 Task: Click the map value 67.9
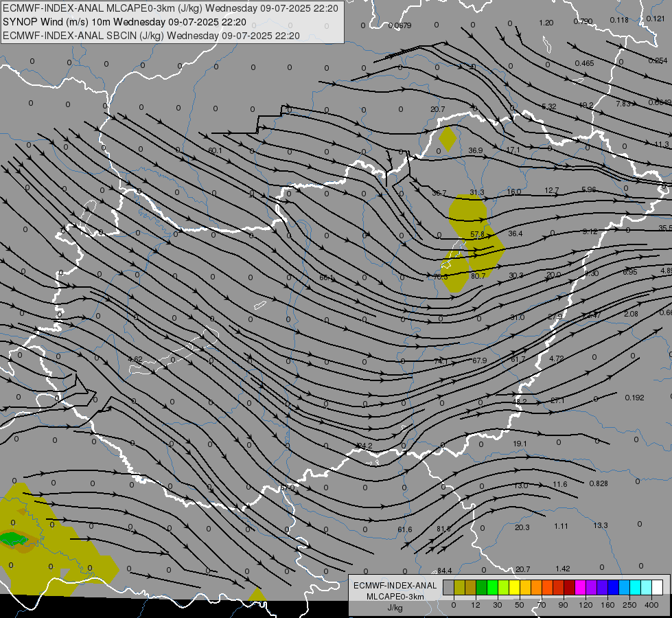(x=480, y=360)
